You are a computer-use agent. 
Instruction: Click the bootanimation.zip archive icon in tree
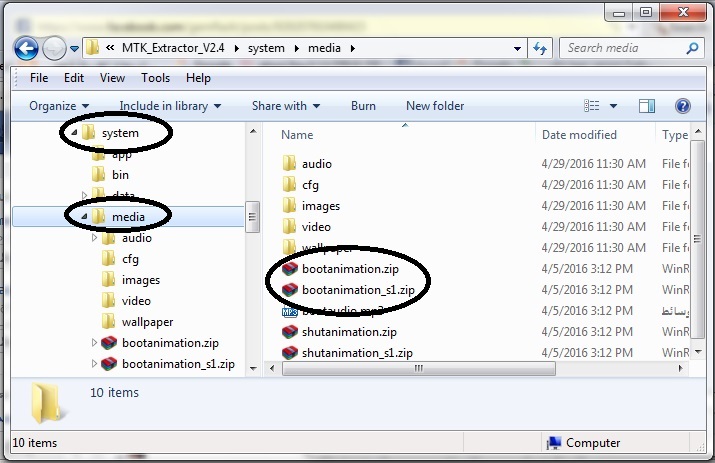(109, 343)
